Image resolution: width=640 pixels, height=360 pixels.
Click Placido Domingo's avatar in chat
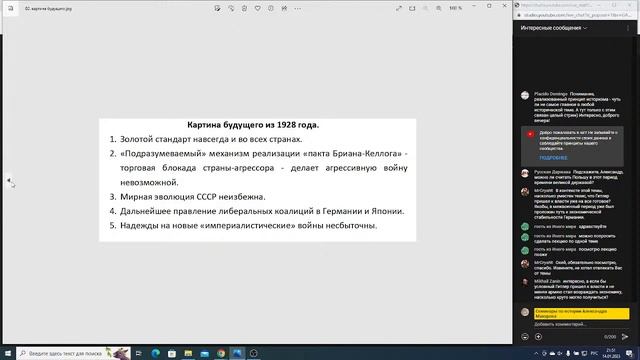coord(525,96)
